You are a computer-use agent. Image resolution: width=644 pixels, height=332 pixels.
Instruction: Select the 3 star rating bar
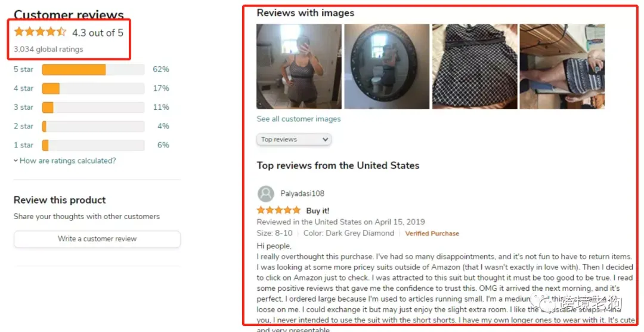(x=93, y=107)
